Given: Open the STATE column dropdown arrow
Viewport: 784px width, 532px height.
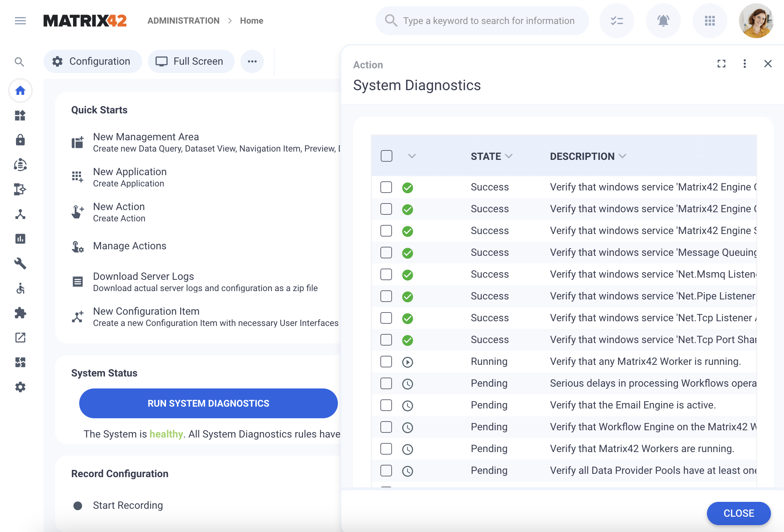Looking at the screenshot, I should pos(509,156).
